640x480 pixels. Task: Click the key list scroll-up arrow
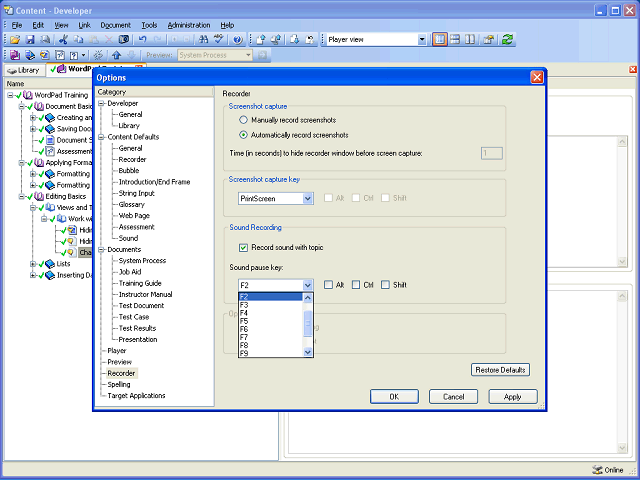308,298
